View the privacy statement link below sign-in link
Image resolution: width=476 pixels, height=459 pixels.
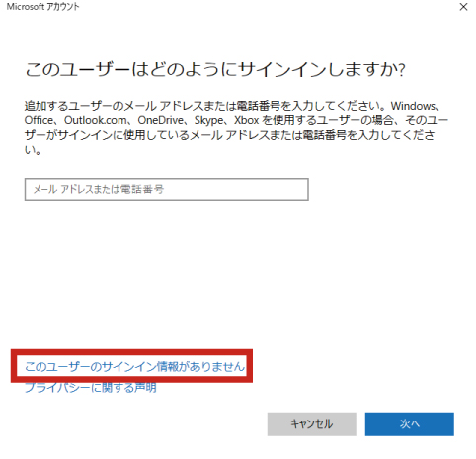(x=91, y=388)
